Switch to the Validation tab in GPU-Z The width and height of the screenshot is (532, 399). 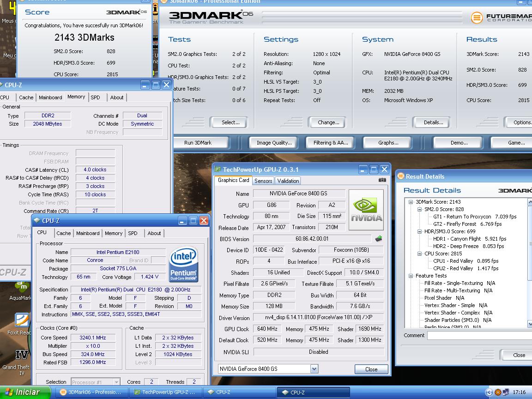(288, 181)
